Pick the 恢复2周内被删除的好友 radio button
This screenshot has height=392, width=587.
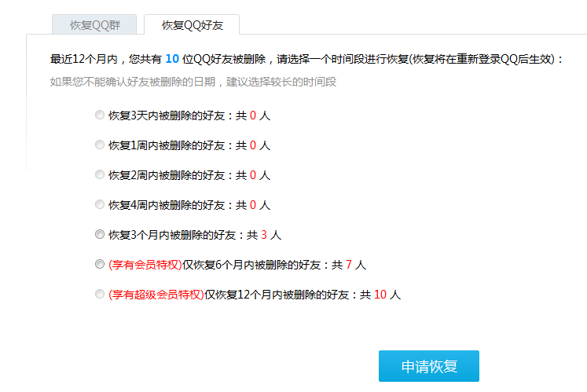click(x=100, y=174)
